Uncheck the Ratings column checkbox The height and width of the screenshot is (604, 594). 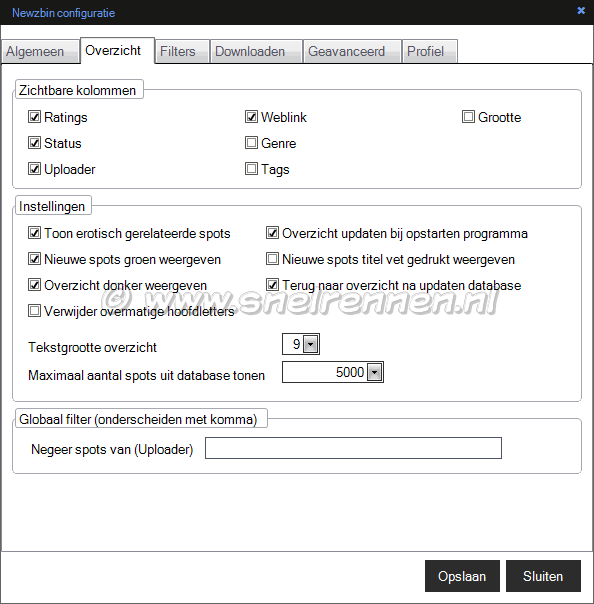point(34,117)
